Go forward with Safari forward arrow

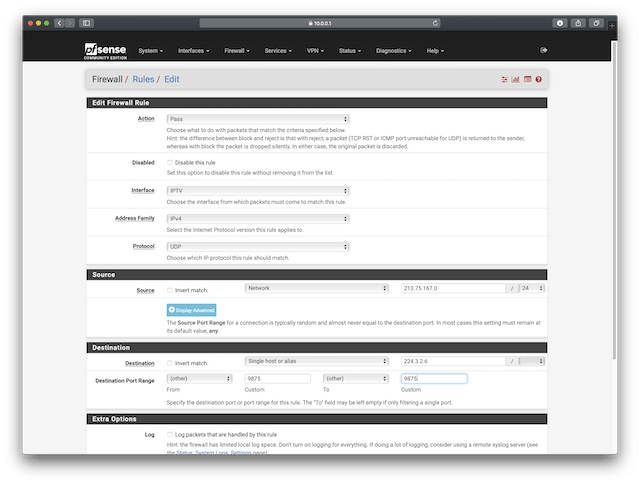pyautogui.click(x=70, y=23)
